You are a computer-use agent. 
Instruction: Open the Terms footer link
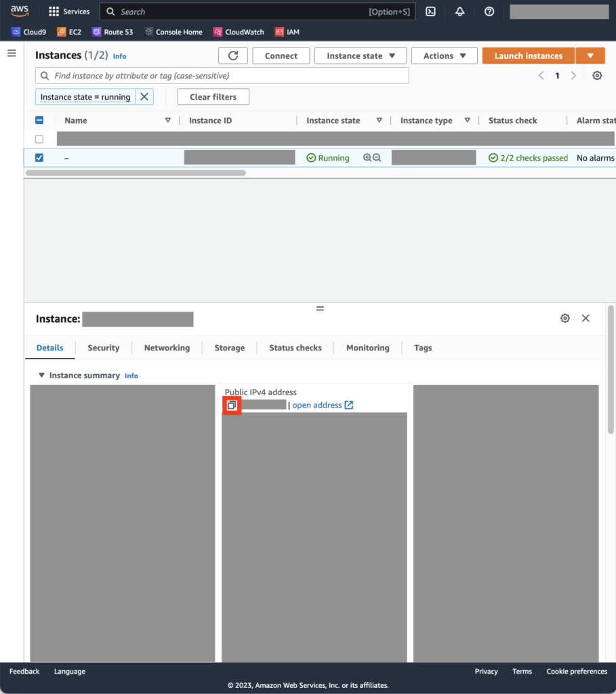click(x=522, y=672)
